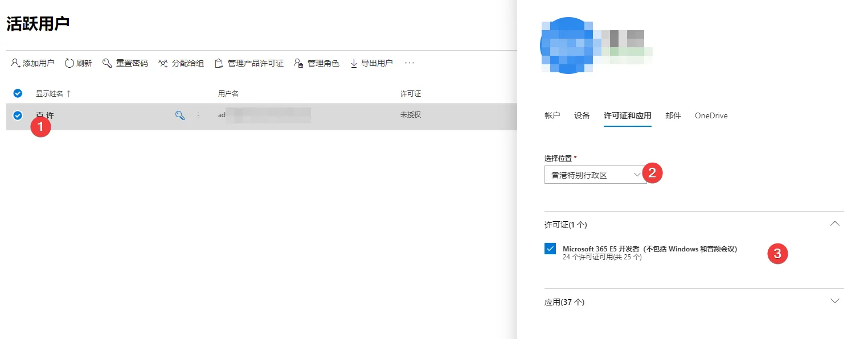
Task: Open the Mail (邮件) tab
Action: 673,115
